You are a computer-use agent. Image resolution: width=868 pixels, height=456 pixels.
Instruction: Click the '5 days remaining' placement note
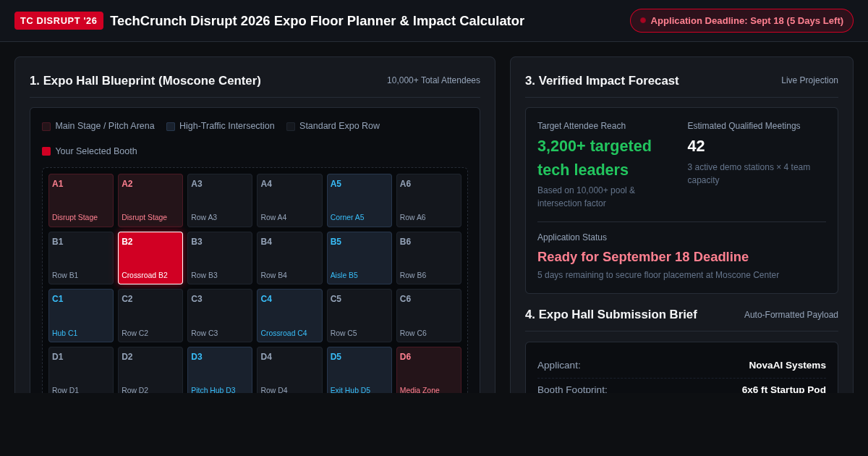[658, 275]
